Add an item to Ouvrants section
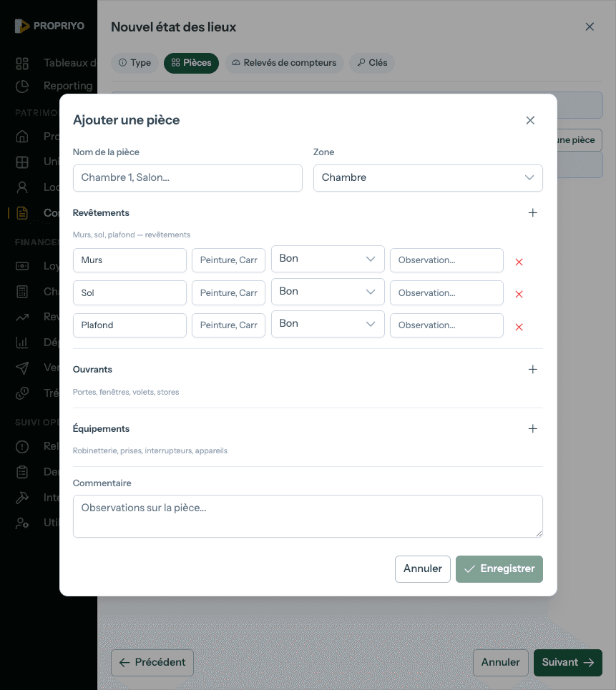The height and width of the screenshot is (690, 616). coord(532,370)
